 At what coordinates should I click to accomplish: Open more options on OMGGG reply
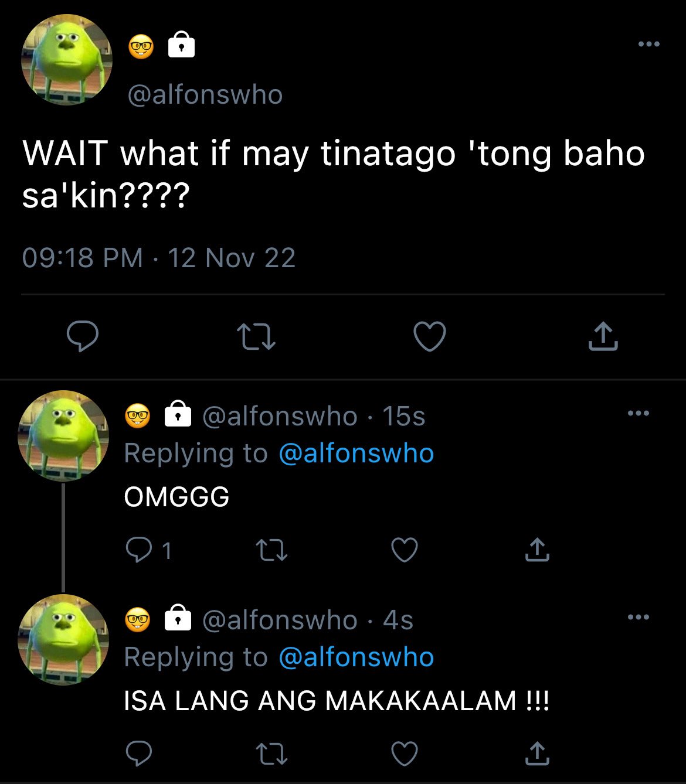tap(639, 413)
